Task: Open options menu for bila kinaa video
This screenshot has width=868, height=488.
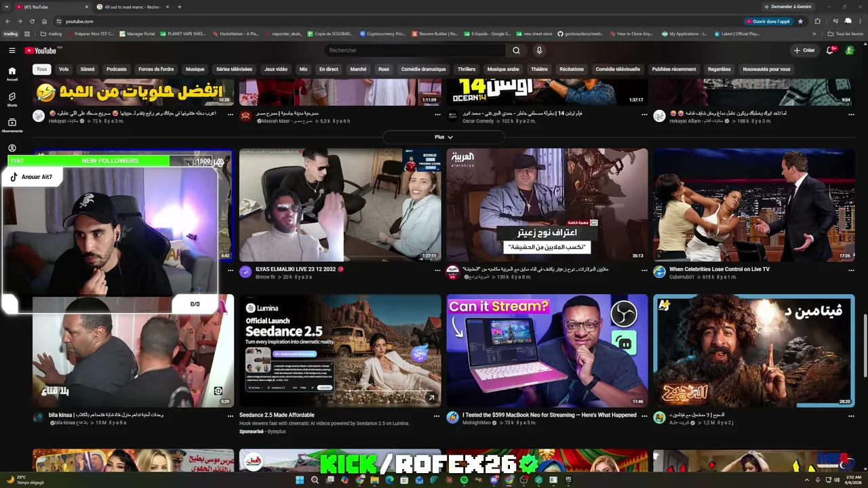Action: pyautogui.click(x=231, y=415)
